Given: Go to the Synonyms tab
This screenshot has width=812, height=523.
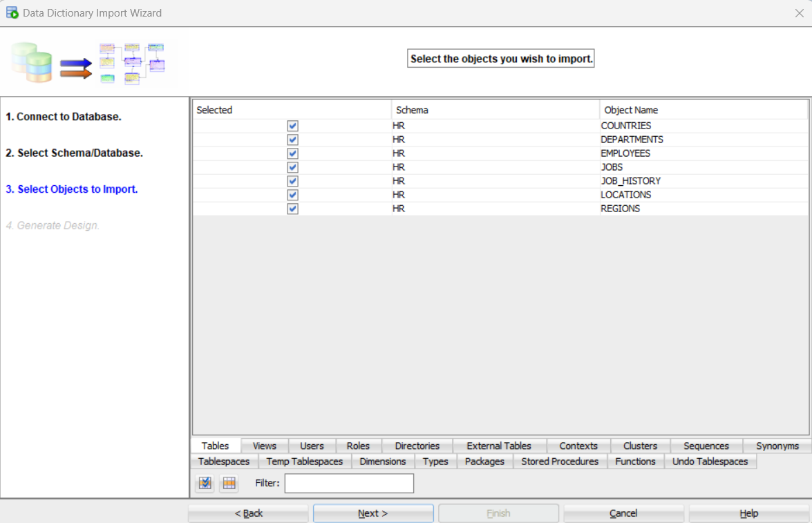Looking at the screenshot, I should [x=777, y=446].
